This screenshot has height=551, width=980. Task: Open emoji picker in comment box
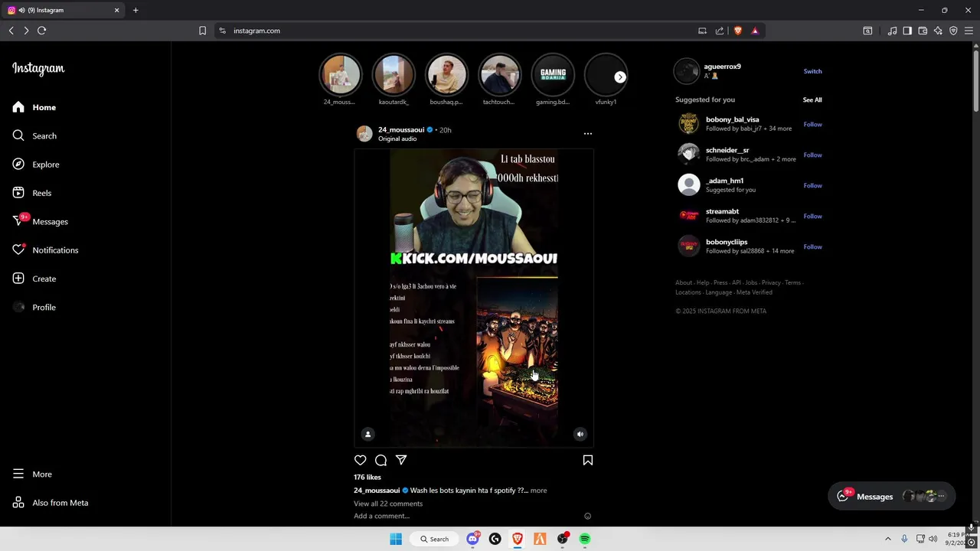[588, 517]
